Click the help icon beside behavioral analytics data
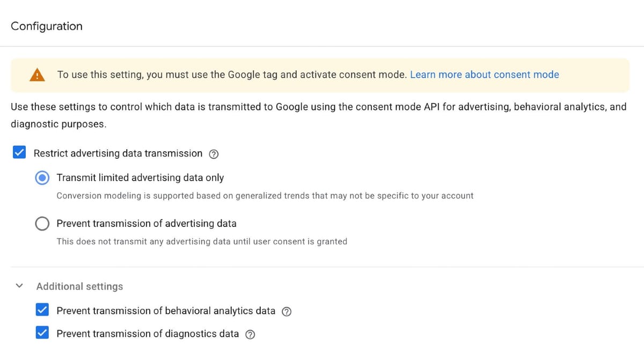644x362 pixels. pos(287,311)
